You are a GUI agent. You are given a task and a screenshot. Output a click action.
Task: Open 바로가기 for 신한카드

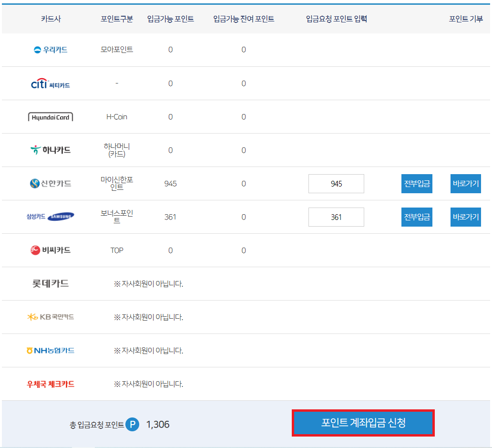click(465, 183)
